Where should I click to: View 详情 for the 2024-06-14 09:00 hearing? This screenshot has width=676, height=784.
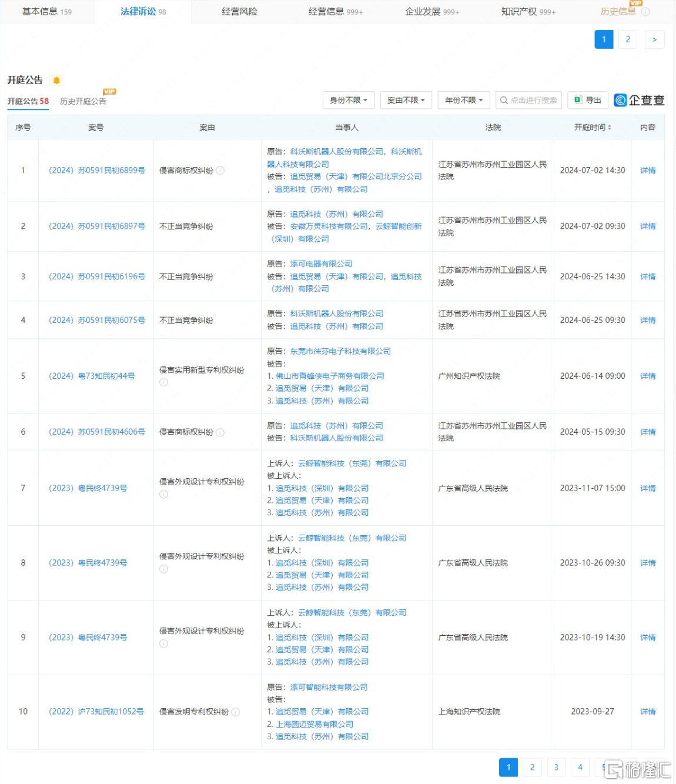pyautogui.click(x=648, y=376)
